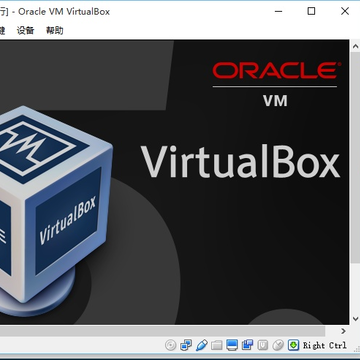
Task: Open the shared folders status icon
Action: tap(216, 345)
